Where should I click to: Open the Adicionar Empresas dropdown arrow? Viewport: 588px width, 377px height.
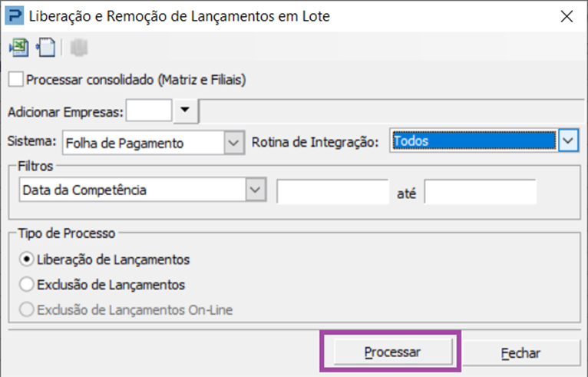pos(185,111)
